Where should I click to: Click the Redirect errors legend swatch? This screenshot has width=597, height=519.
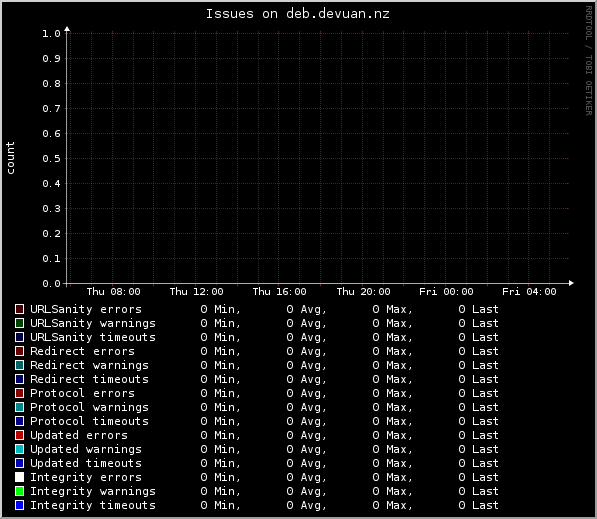(19, 351)
